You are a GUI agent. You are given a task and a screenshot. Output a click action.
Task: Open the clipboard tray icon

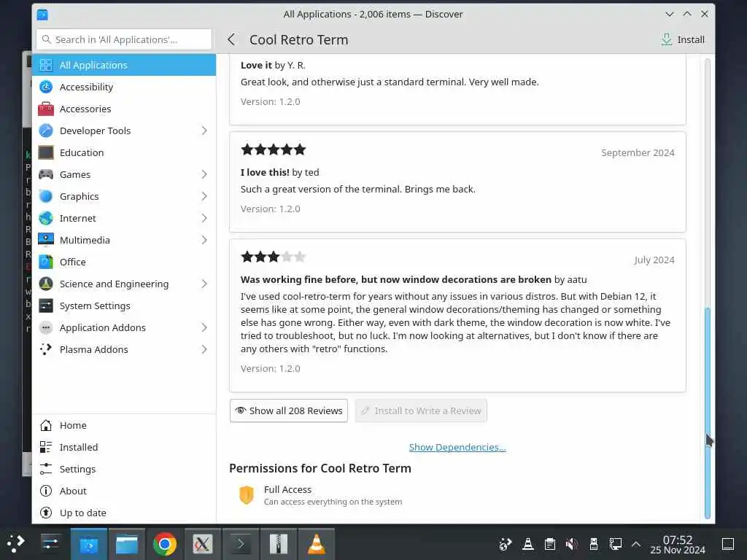(x=550, y=544)
